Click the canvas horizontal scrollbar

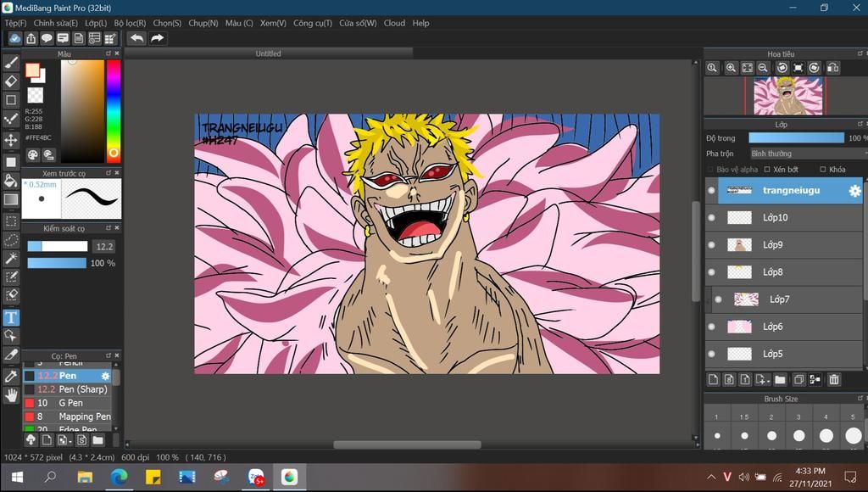pos(407,444)
